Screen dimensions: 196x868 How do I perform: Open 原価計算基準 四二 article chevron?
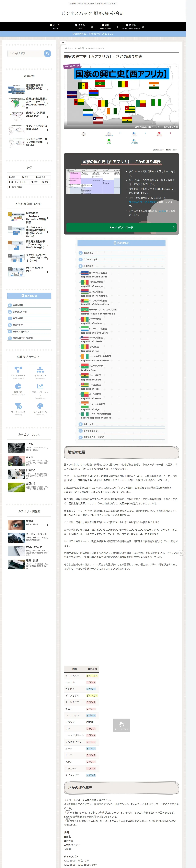(48, 90)
